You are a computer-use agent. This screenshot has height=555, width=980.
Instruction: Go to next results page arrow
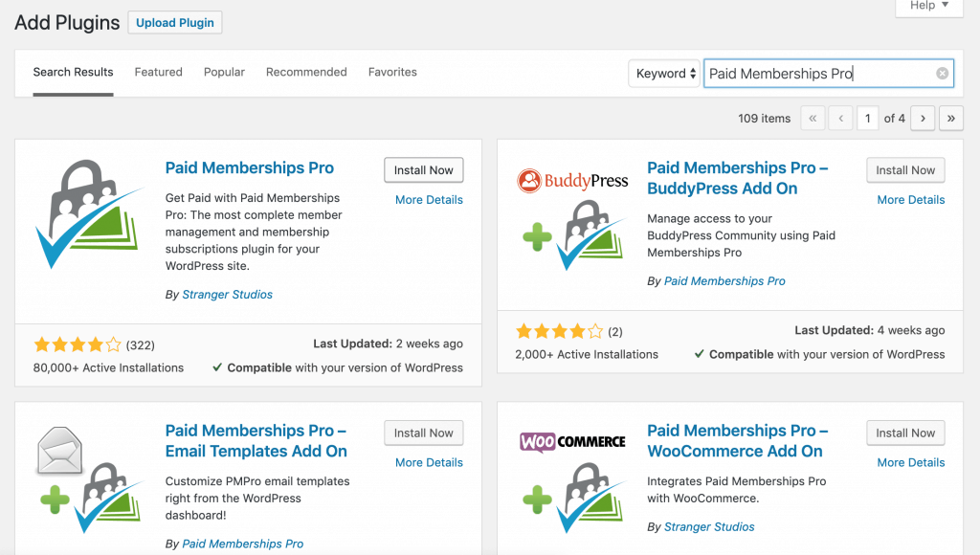pyautogui.click(x=923, y=118)
